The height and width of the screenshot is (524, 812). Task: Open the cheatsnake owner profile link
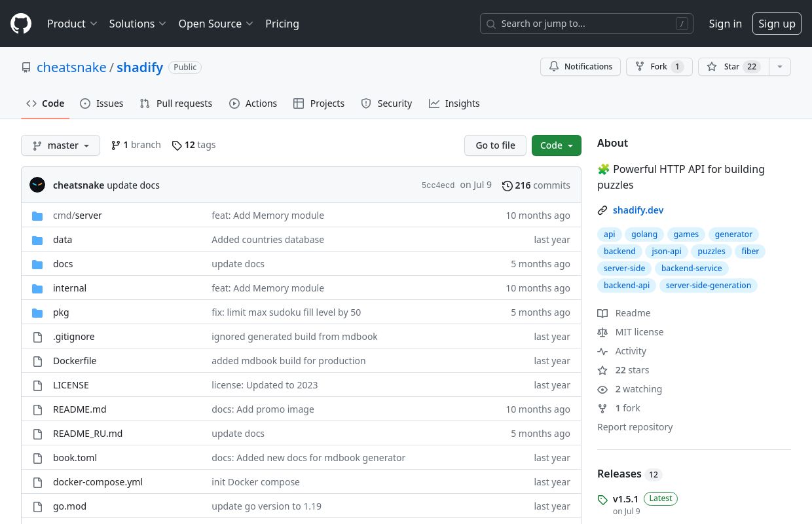coord(71,67)
